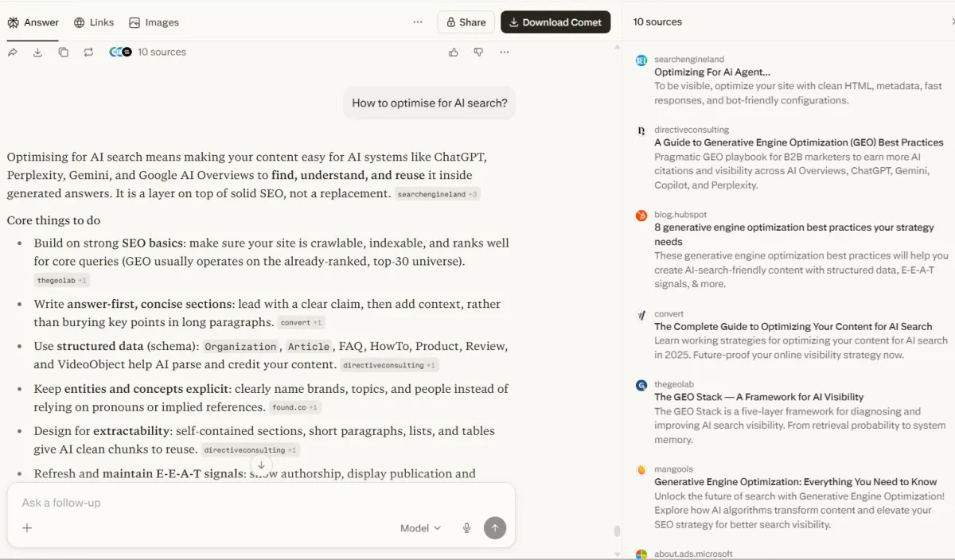Viewport: 955px width, 560px height.
Task: Click the Share button at the top
Action: tap(466, 21)
